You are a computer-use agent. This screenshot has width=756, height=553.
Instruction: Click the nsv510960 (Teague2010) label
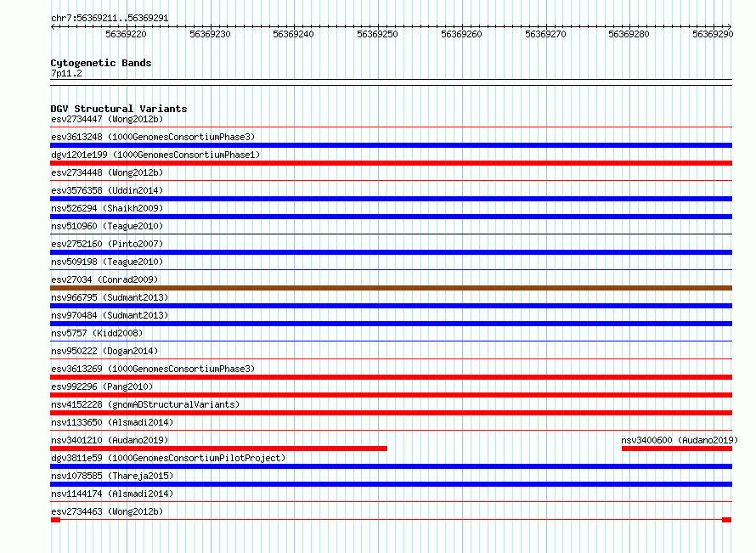tap(107, 226)
